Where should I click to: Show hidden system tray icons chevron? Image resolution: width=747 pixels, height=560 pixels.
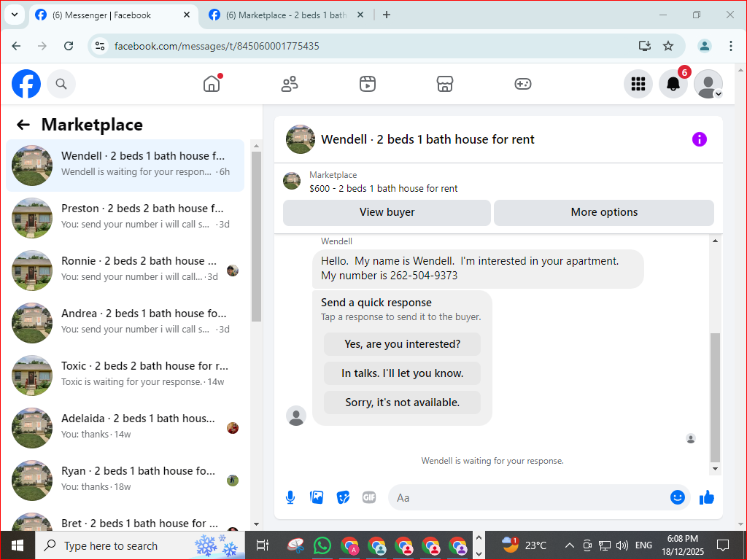tap(569, 545)
